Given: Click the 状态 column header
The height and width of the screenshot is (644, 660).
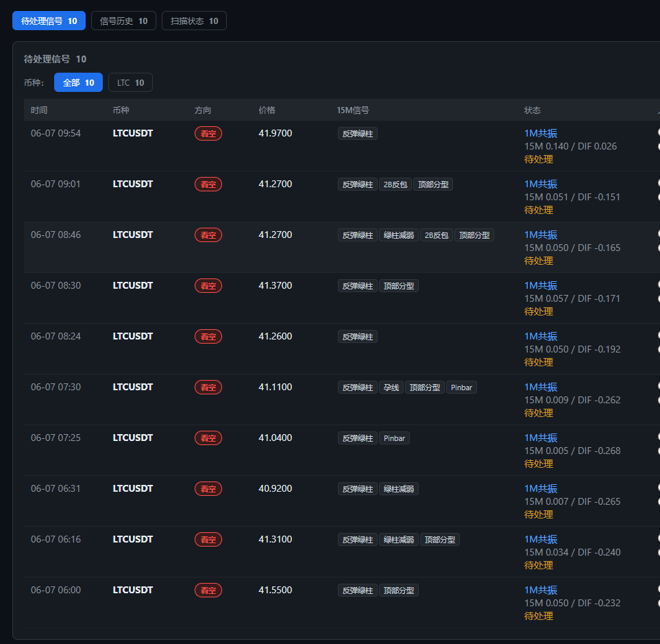Looking at the screenshot, I should (x=532, y=110).
